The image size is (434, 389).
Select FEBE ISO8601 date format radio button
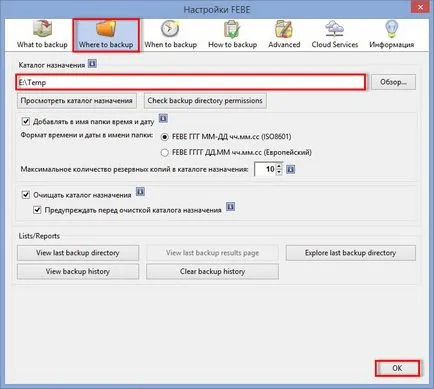point(164,137)
